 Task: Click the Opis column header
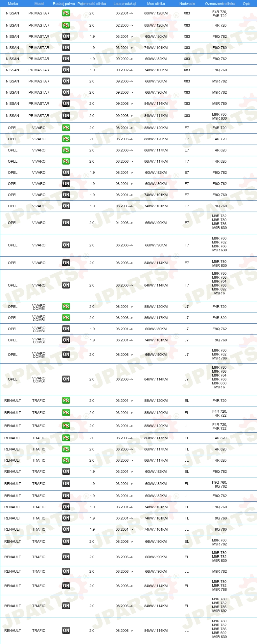[x=246, y=4]
